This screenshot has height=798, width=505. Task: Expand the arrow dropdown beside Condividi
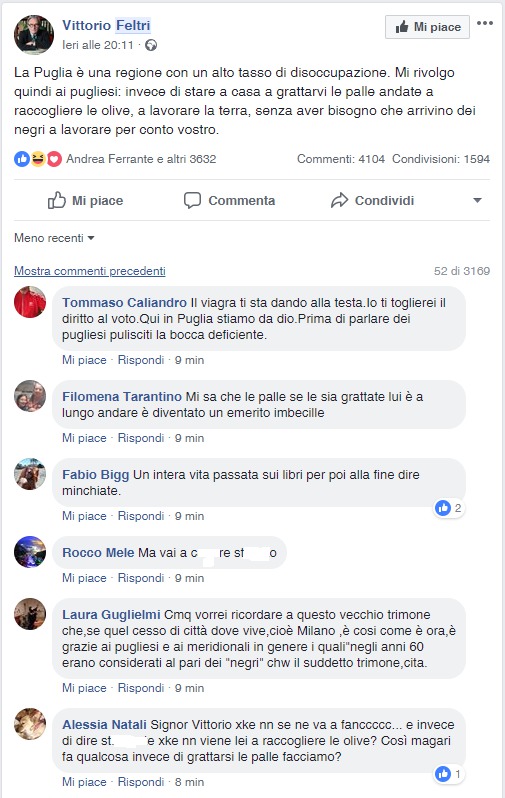(477, 201)
